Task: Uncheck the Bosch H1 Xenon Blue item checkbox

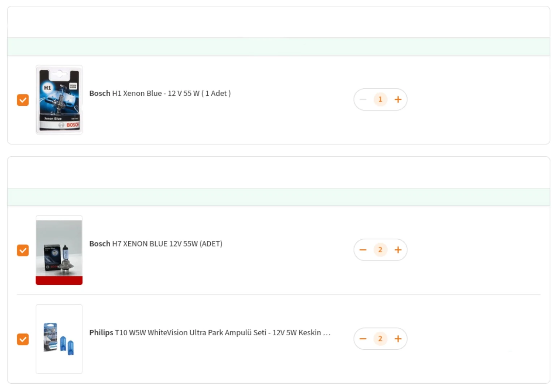Action: coord(23,100)
